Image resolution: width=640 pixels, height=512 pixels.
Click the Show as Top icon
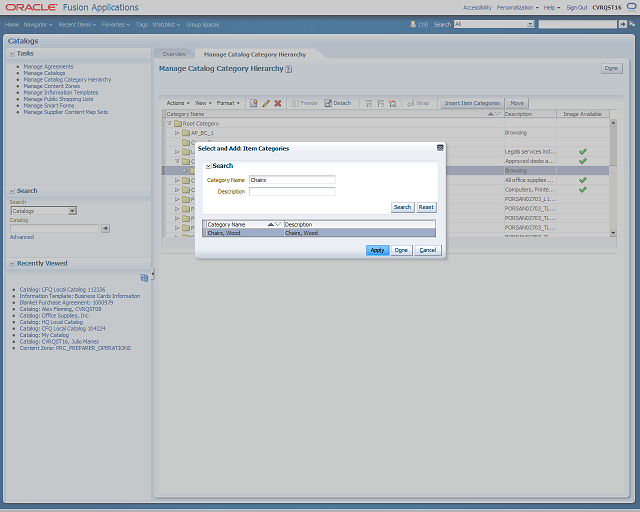[392, 104]
